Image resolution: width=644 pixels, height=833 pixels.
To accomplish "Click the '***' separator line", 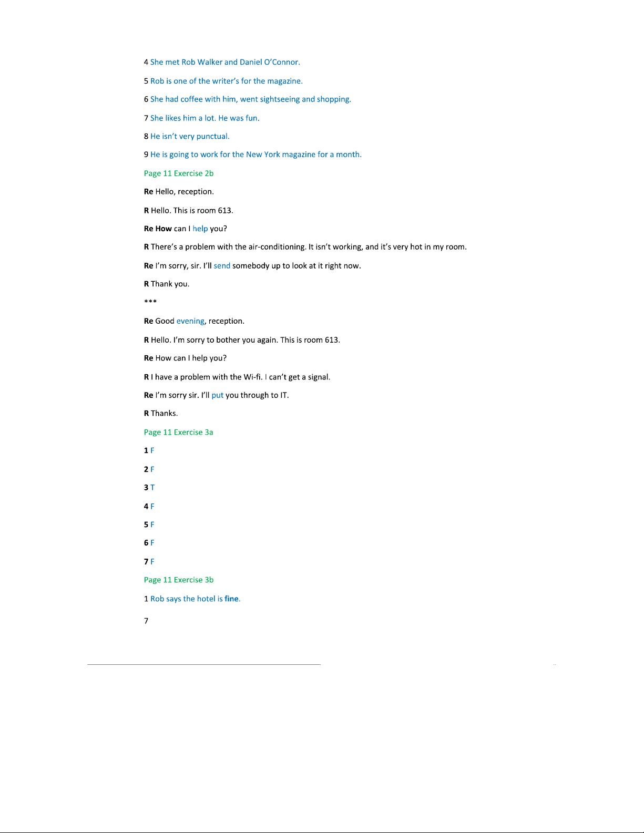I will (x=150, y=302).
